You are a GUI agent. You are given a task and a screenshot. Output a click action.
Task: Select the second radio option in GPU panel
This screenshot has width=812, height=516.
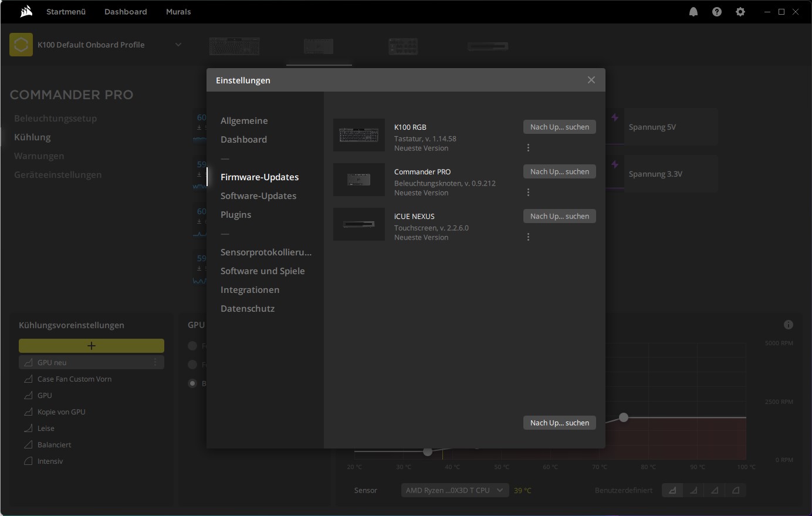(192, 365)
